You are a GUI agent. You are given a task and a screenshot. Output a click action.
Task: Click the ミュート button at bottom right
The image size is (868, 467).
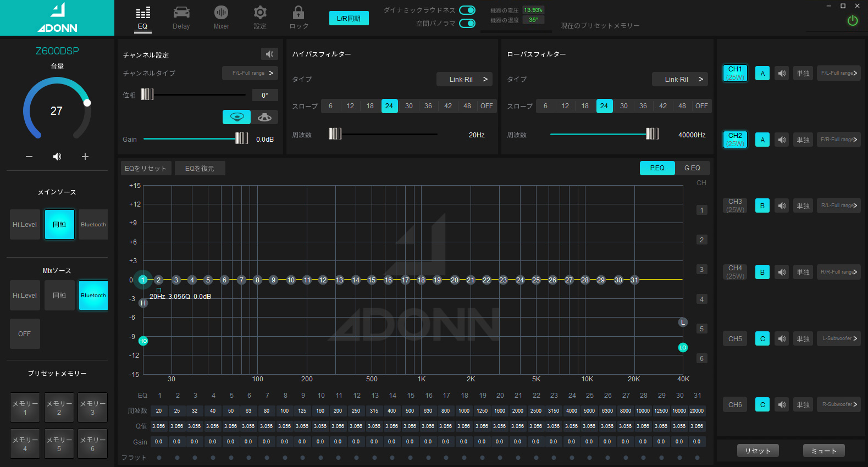click(x=823, y=451)
